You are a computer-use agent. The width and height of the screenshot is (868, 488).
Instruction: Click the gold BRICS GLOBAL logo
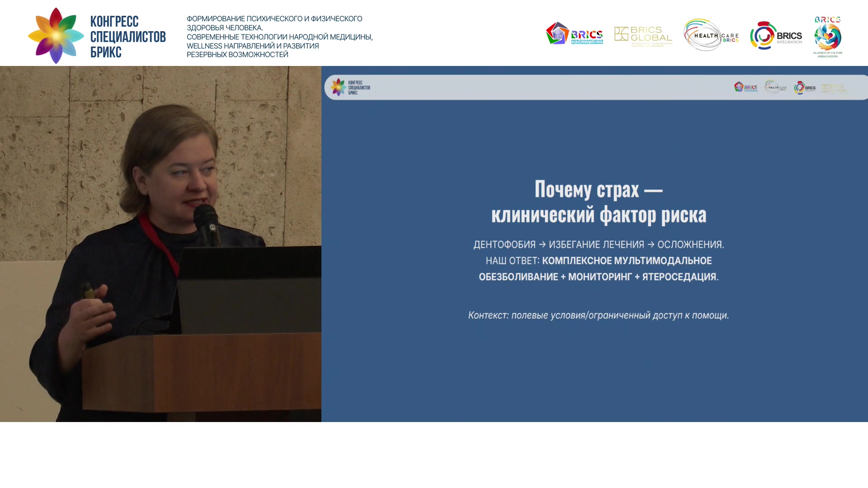643,36
